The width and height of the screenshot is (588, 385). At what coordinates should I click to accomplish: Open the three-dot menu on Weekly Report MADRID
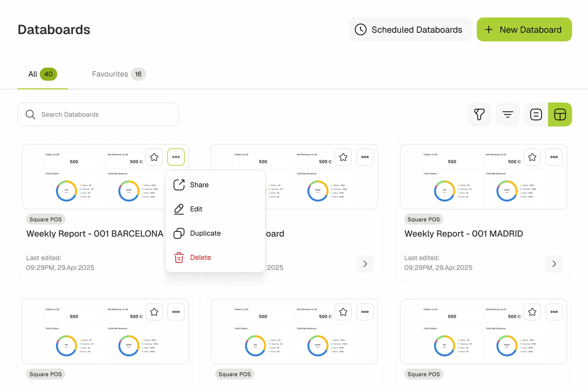tap(554, 157)
